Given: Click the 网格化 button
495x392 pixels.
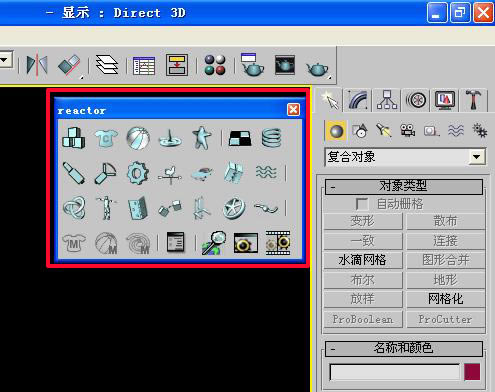Looking at the screenshot, I should [x=445, y=299].
